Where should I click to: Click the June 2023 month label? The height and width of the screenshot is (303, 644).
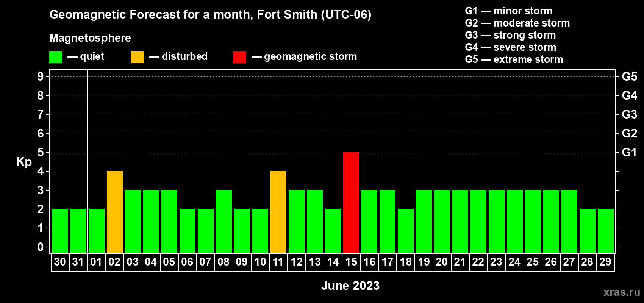point(350,286)
